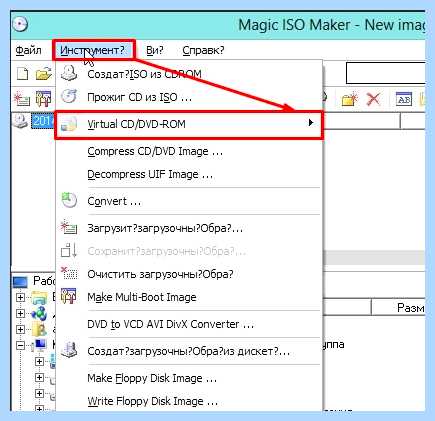Click the open folder toolbar icon
435x421 pixels.
click(44, 74)
